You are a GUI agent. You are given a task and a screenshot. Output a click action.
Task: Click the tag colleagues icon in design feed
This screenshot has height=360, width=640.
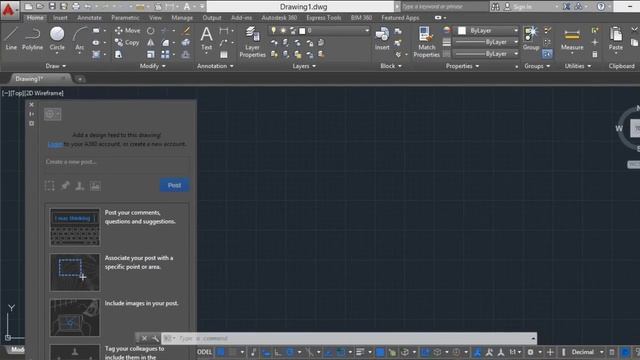point(80,186)
